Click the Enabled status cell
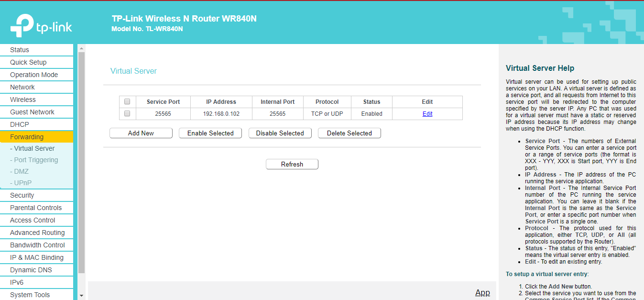 click(371, 114)
